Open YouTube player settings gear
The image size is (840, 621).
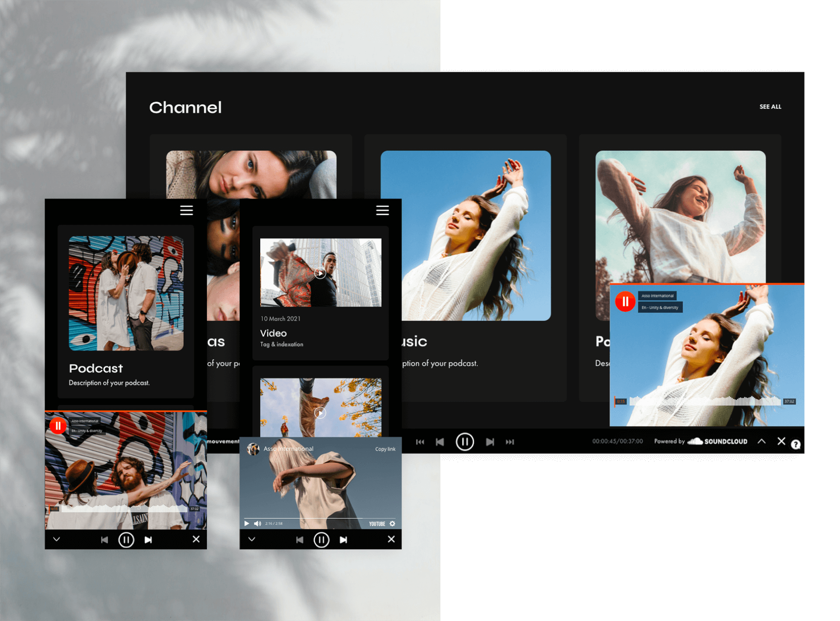[392, 523]
